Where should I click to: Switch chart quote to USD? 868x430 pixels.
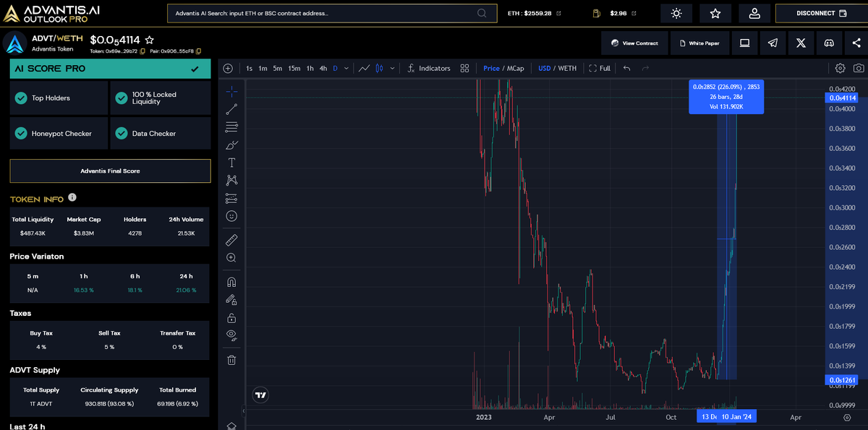544,69
